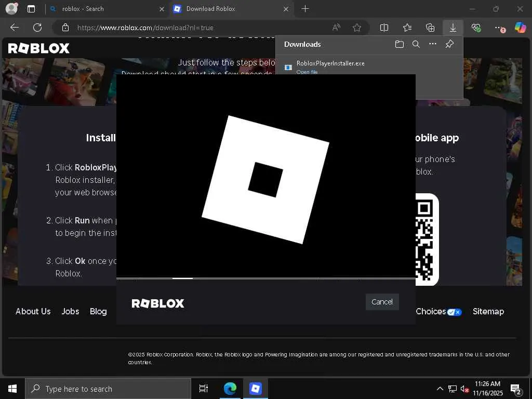The image size is (532, 399).
Task: Open split screen view
Action: pos(384,28)
